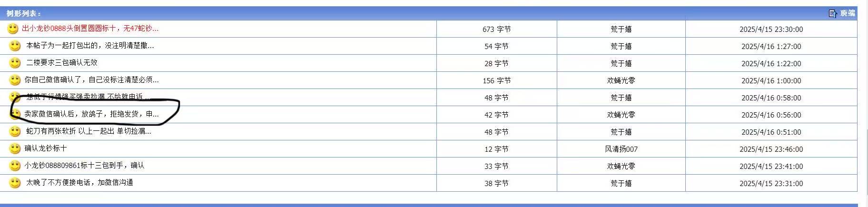The height and width of the screenshot is (207, 868).
Task: Open the red post 出小龙钞0888头倒置圆圆标十
Action: pos(90,29)
